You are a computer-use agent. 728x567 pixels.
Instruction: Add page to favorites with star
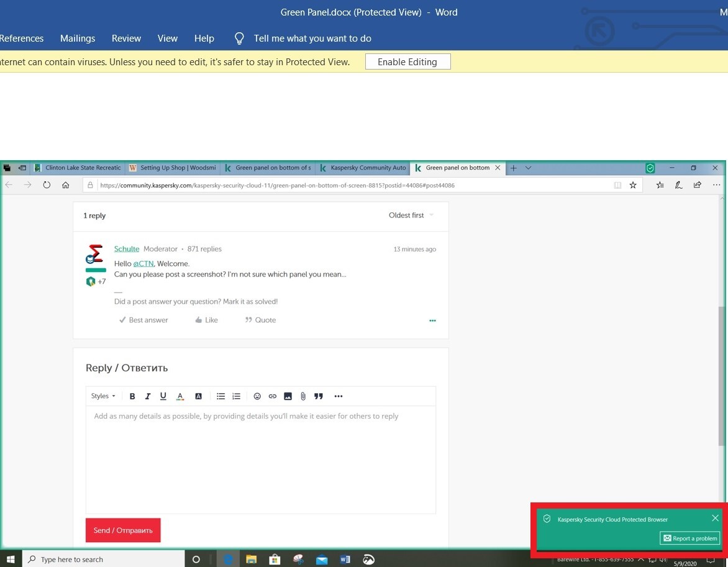tap(633, 185)
